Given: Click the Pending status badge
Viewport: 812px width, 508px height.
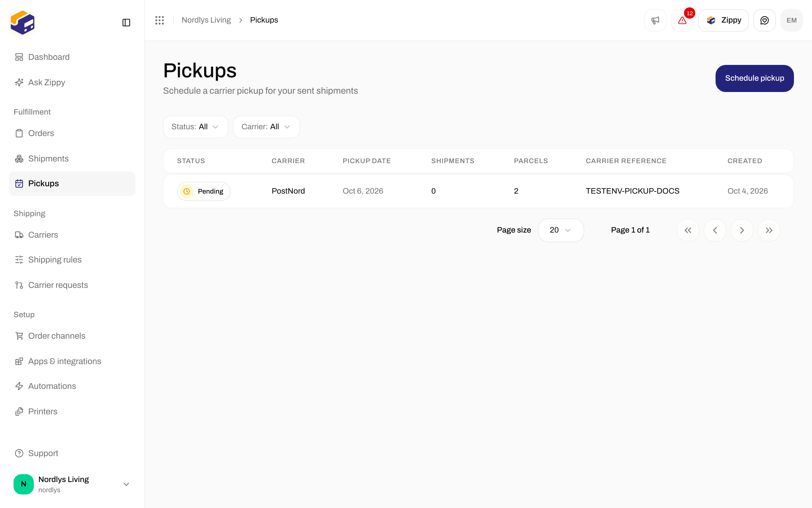Looking at the screenshot, I should (x=204, y=191).
